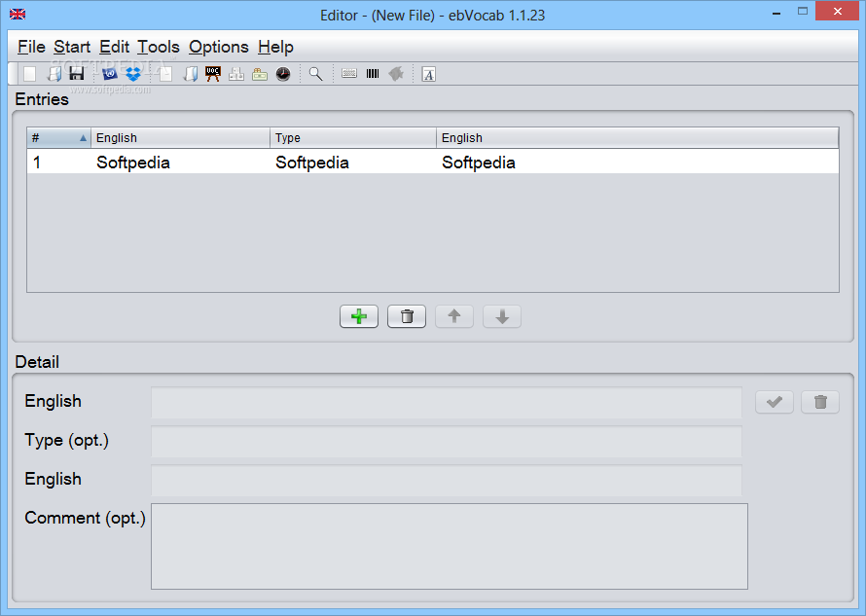Screen dimensions: 866x616
Task: Confirm detail with the checkmark button
Action: point(775,402)
